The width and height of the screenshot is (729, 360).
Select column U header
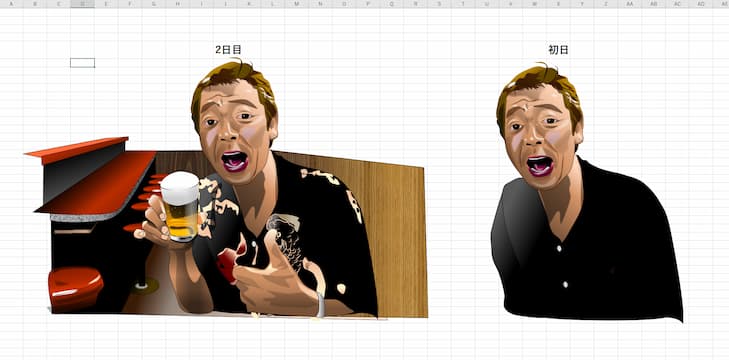tap(486, 4)
